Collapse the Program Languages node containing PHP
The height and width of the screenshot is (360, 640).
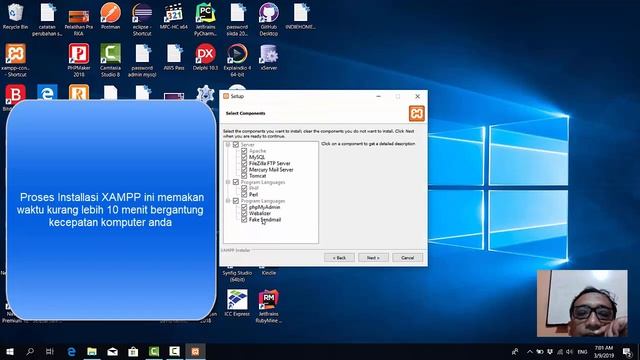click(x=228, y=182)
